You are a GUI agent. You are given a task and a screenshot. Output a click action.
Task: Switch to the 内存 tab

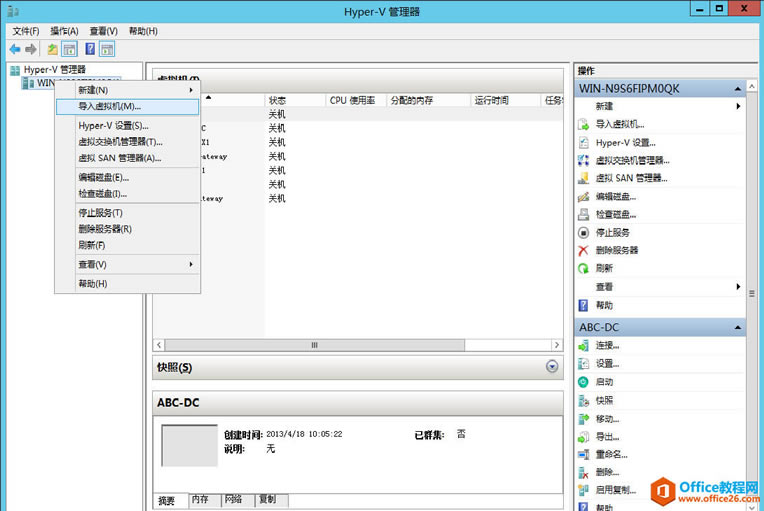[x=205, y=500]
